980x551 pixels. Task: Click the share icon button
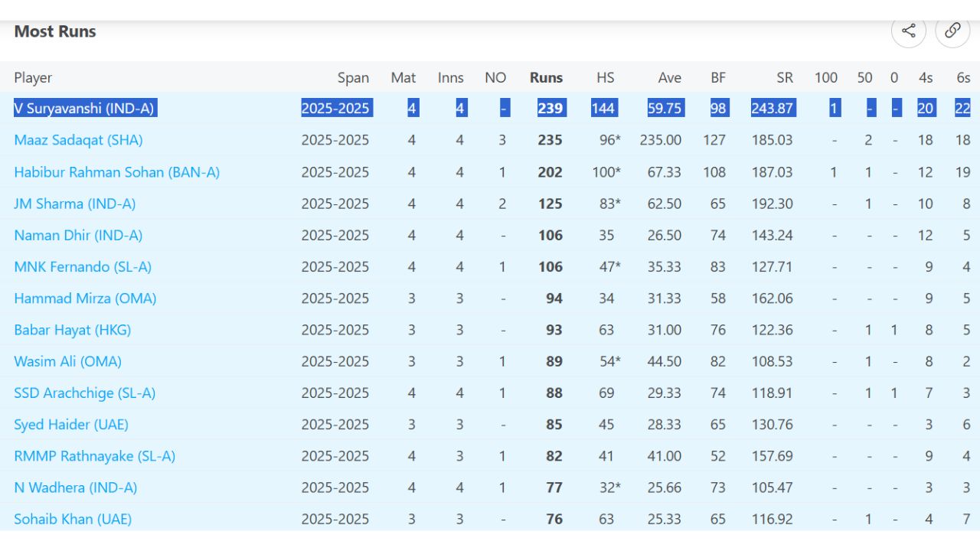[909, 31]
